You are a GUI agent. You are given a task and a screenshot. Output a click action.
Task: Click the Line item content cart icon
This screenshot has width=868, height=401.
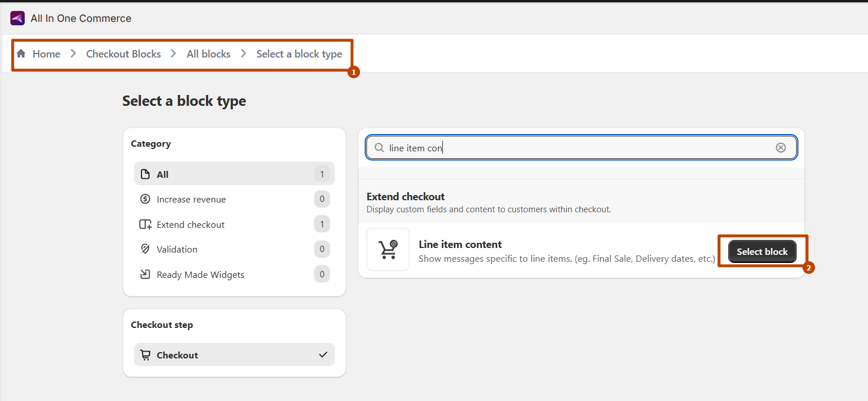(x=388, y=250)
